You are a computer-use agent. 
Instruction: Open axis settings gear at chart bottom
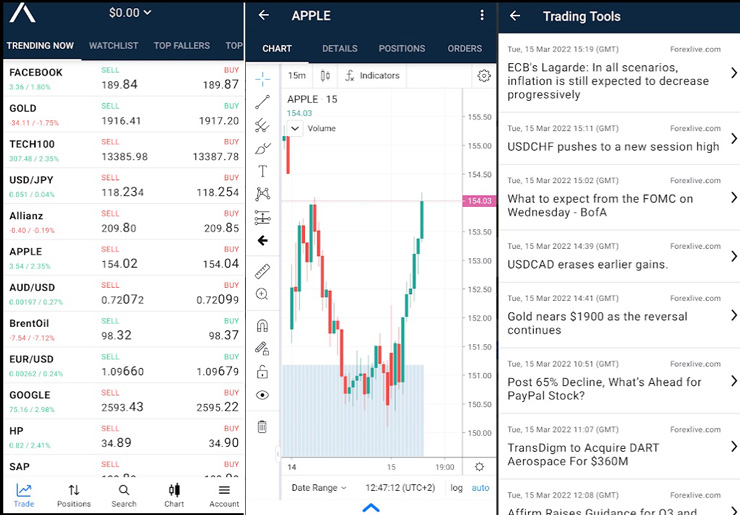[x=479, y=467]
